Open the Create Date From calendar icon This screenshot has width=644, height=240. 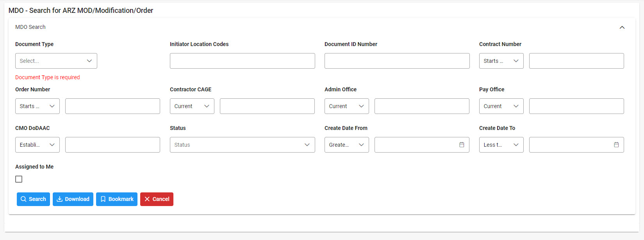pyautogui.click(x=462, y=145)
